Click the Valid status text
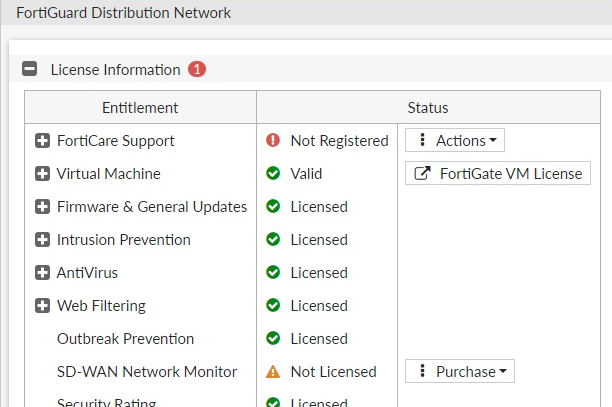 click(x=306, y=174)
